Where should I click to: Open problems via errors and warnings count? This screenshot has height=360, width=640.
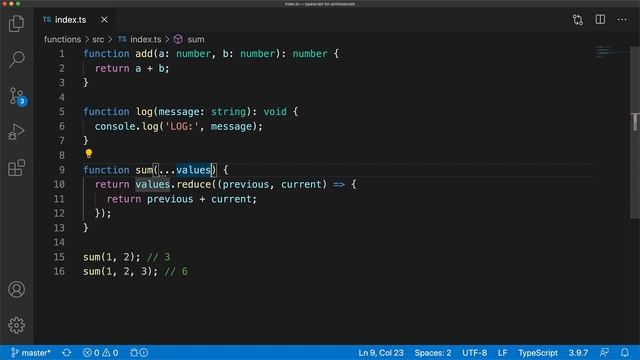[x=100, y=353]
